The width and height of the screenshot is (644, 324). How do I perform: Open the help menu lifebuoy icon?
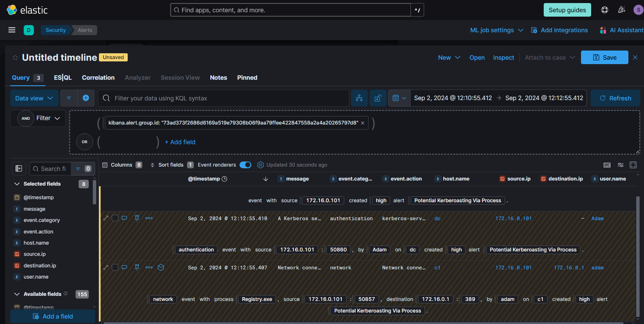605,10
